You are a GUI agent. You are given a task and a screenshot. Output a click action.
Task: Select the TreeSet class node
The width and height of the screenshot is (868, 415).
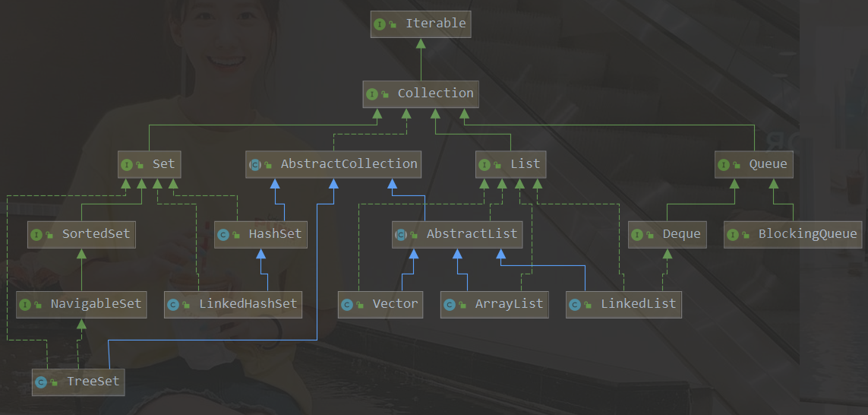(x=78, y=382)
